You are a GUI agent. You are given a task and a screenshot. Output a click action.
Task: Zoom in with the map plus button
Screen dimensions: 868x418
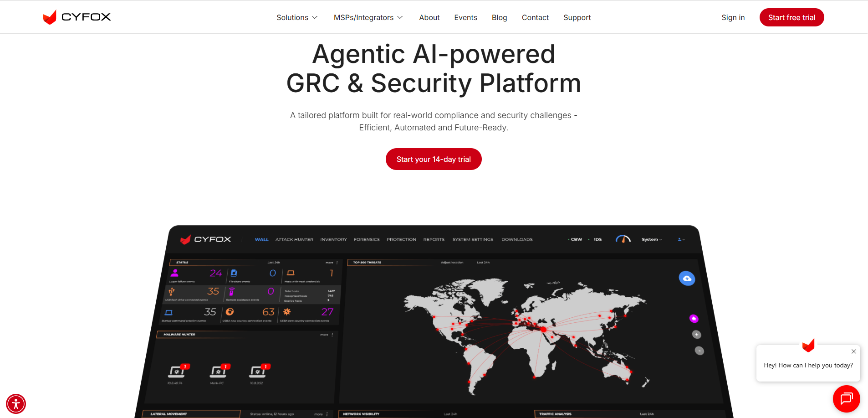pyautogui.click(x=696, y=335)
